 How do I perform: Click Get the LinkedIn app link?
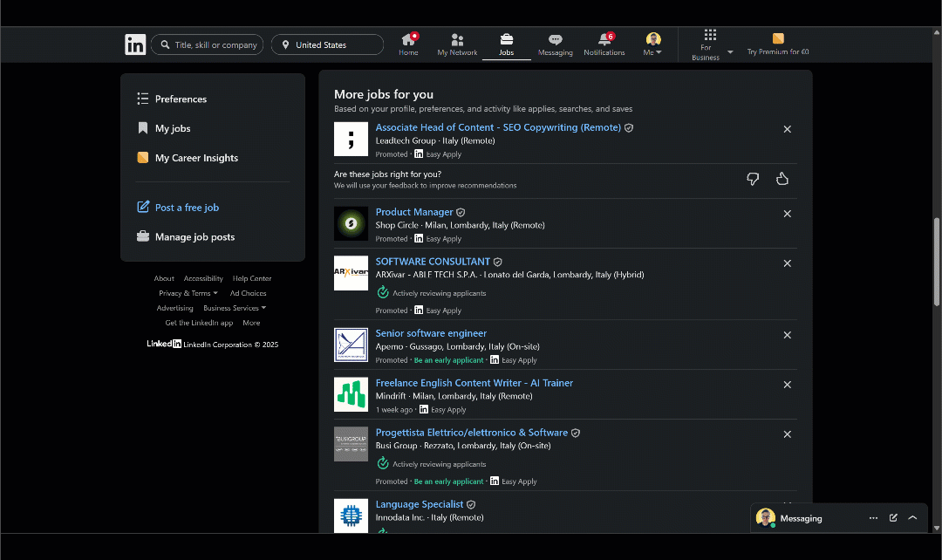pos(199,323)
